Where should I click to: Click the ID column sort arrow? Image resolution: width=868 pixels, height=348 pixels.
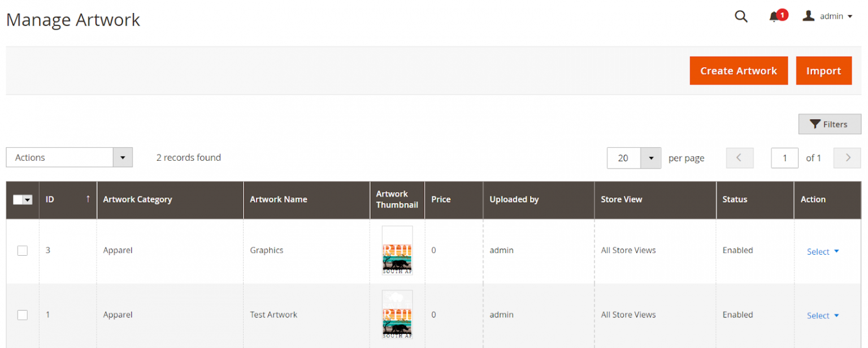pos(88,199)
